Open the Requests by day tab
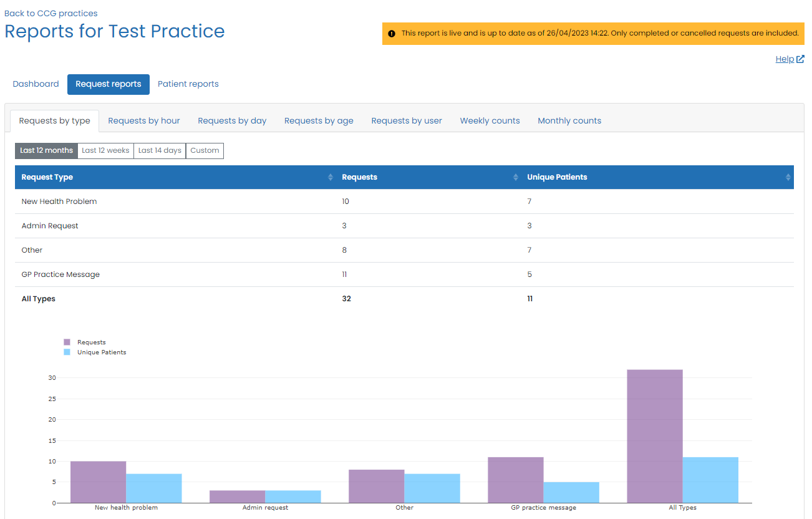The width and height of the screenshot is (812, 519). coord(231,120)
